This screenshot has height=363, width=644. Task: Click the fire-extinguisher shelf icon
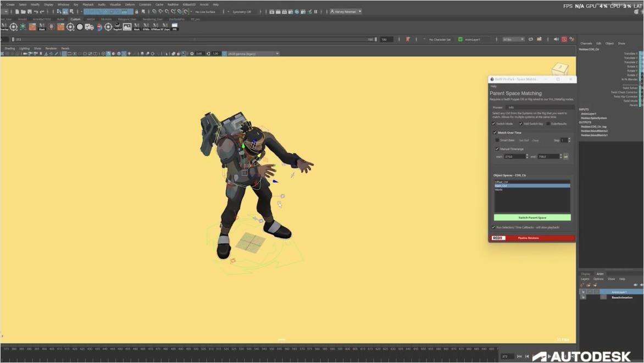pos(99,26)
